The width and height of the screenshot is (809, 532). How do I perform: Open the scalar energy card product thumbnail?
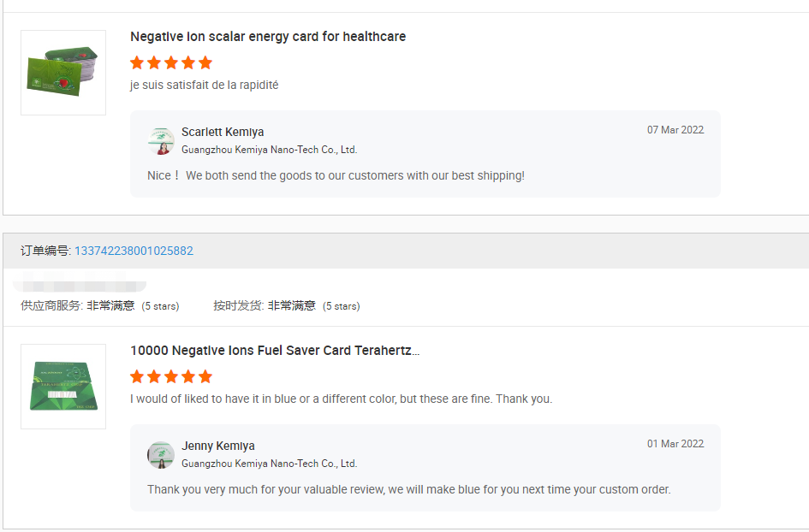pos(63,73)
